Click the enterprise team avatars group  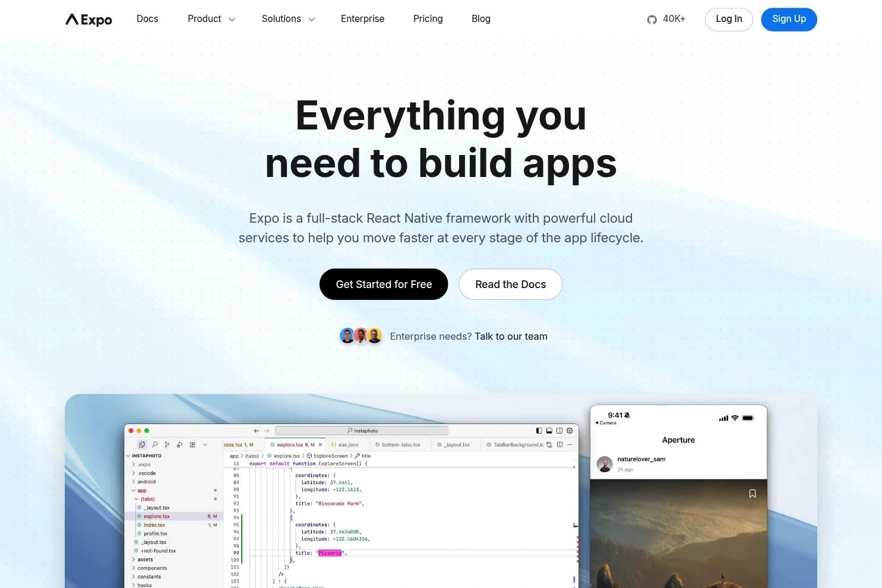pyautogui.click(x=361, y=336)
